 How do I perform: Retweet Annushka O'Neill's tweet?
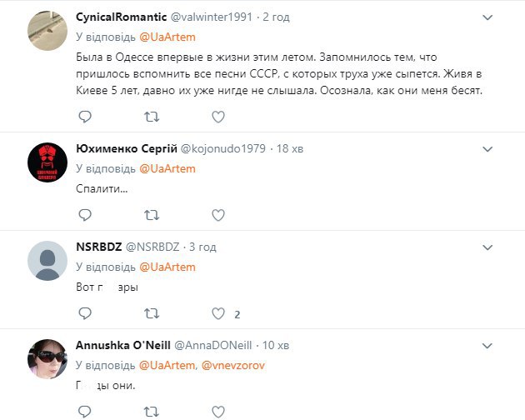152,412
